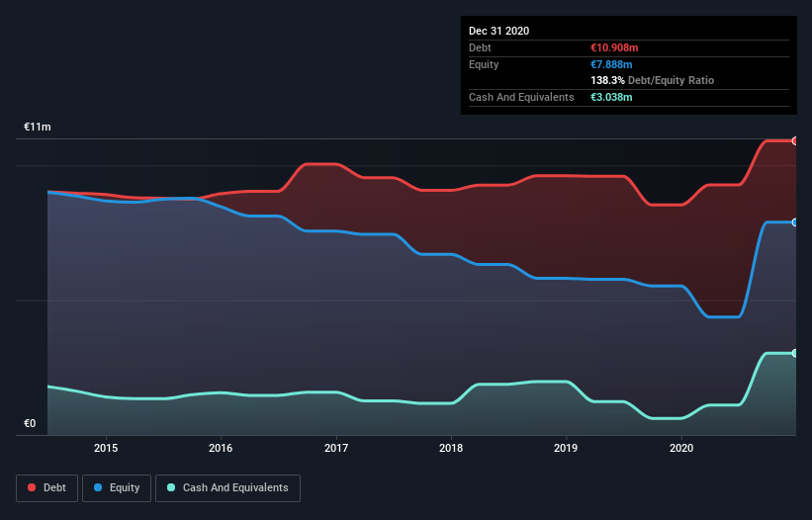The image size is (812, 520).
Task: Click the €0 y-axis label
Action: click(x=30, y=423)
